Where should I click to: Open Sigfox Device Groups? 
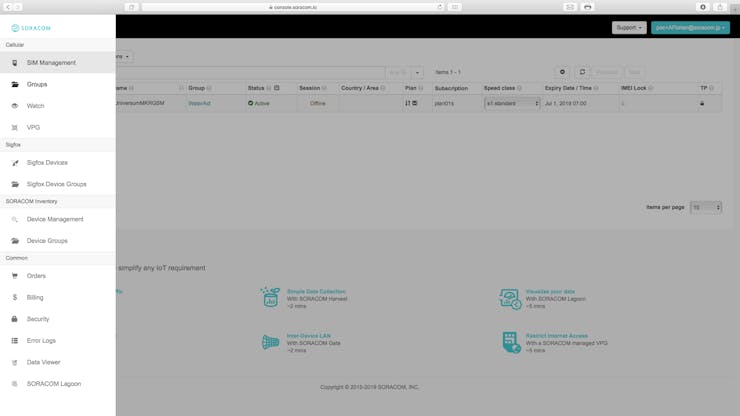click(58, 184)
